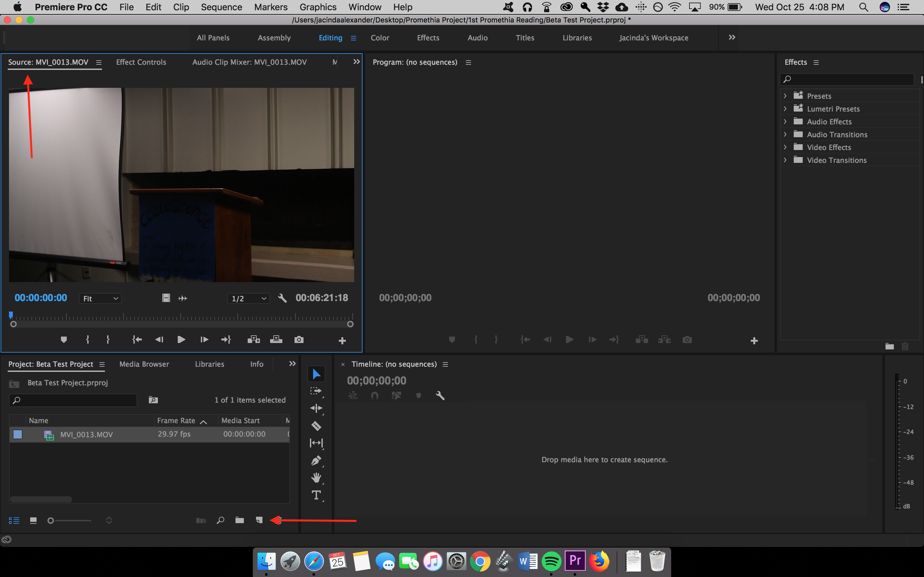This screenshot has width=924, height=577.
Task: Select the Razor tool
Action: click(x=316, y=425)
